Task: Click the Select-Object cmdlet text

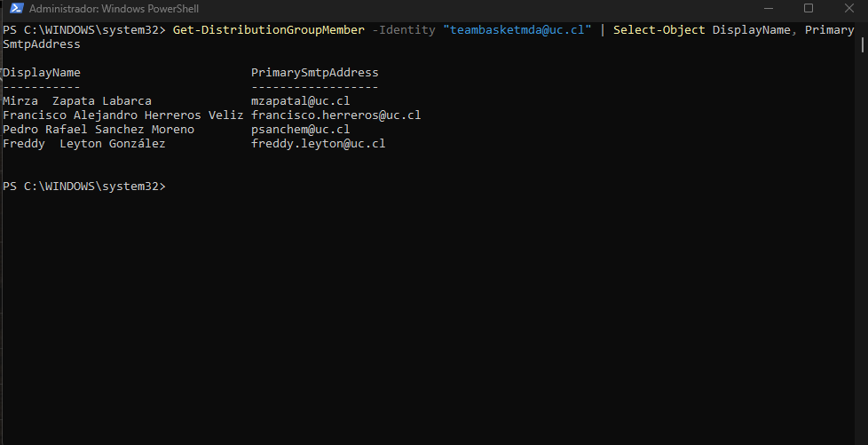Action: pos(659,30)
